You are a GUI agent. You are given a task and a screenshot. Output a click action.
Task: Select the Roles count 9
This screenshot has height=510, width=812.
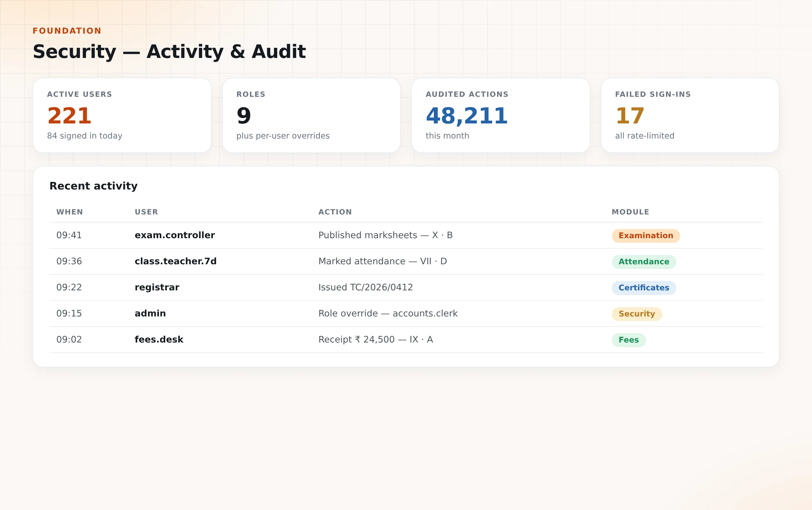pos(244,116)
